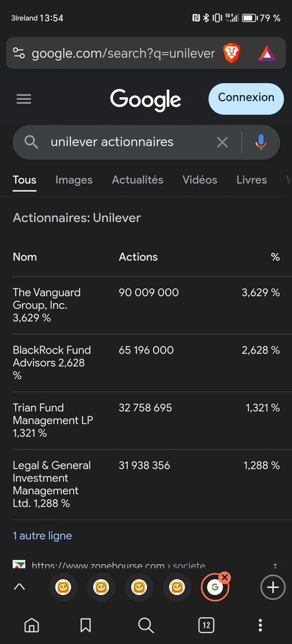The height and width of the screenshot is (644, 292).
Task: Tap the Brave Rewards triangle icon
Action: click(267, 53)
